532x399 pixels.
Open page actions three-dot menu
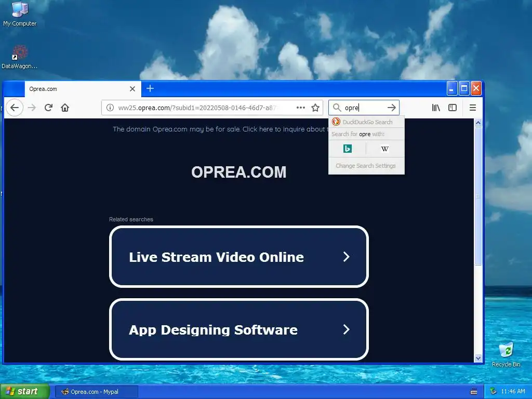pos(301,108)
